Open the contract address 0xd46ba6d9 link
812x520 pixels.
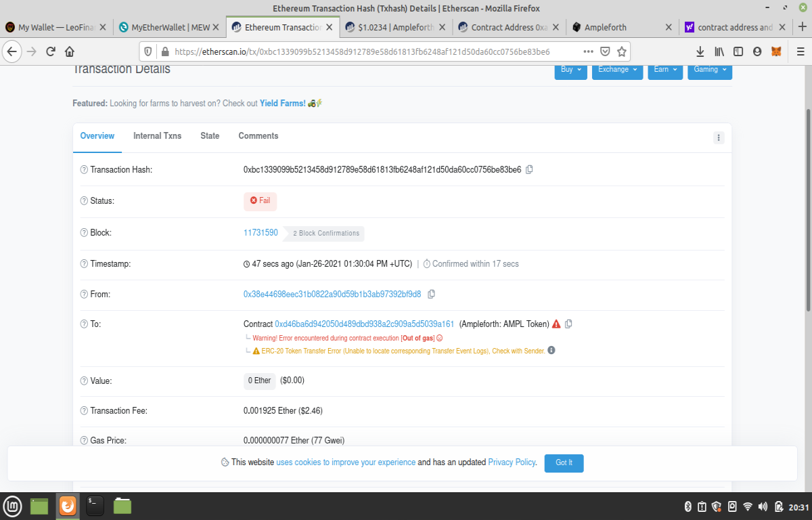coord(365,324)
